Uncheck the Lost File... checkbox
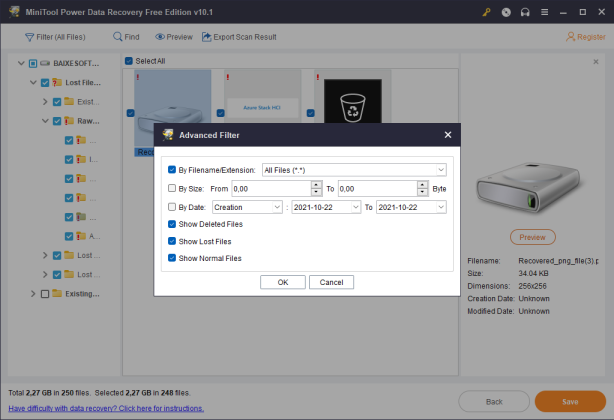Image resolution: width=614 pixels, height=420 pixels. tap(45, 83)
